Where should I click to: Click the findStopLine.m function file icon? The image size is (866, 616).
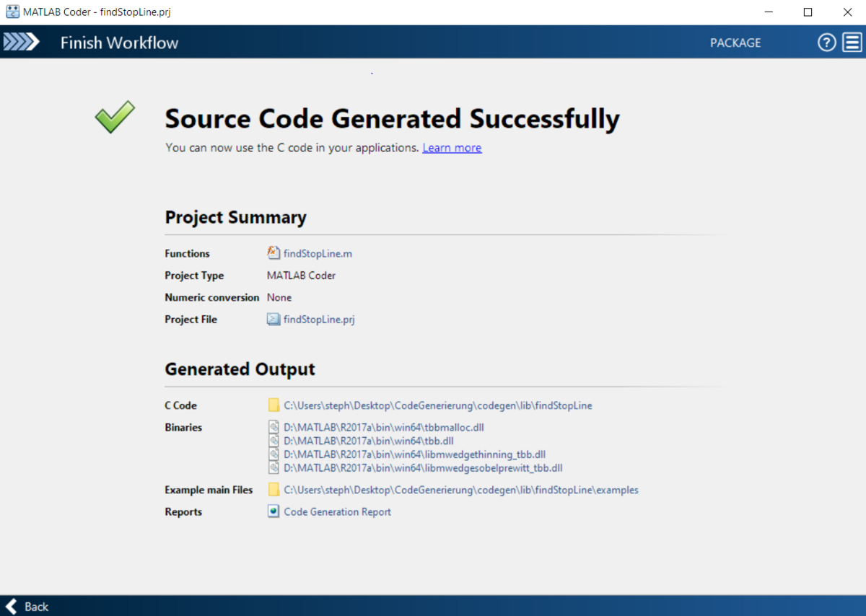[274, 253]
